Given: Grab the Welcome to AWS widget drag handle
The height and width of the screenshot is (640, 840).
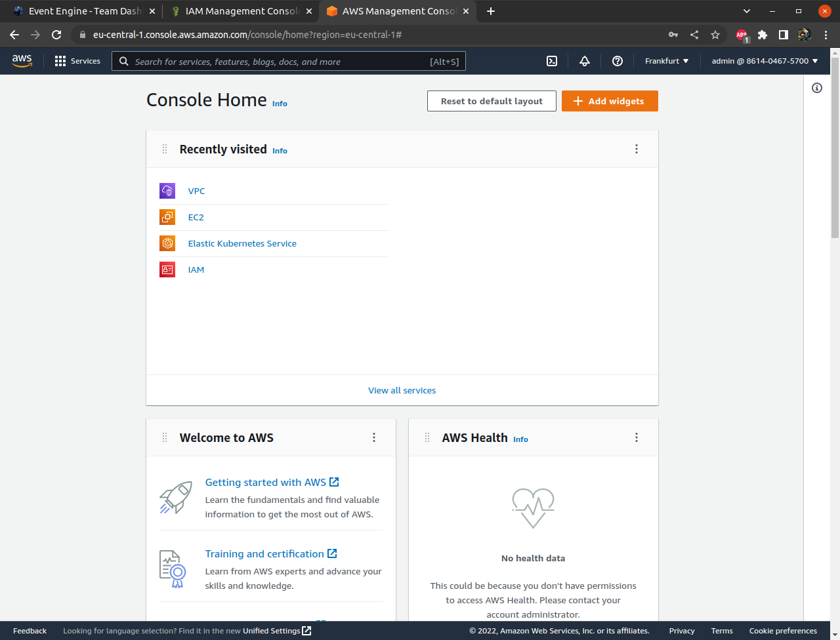Looking at the screenshot, I should 165,437.
